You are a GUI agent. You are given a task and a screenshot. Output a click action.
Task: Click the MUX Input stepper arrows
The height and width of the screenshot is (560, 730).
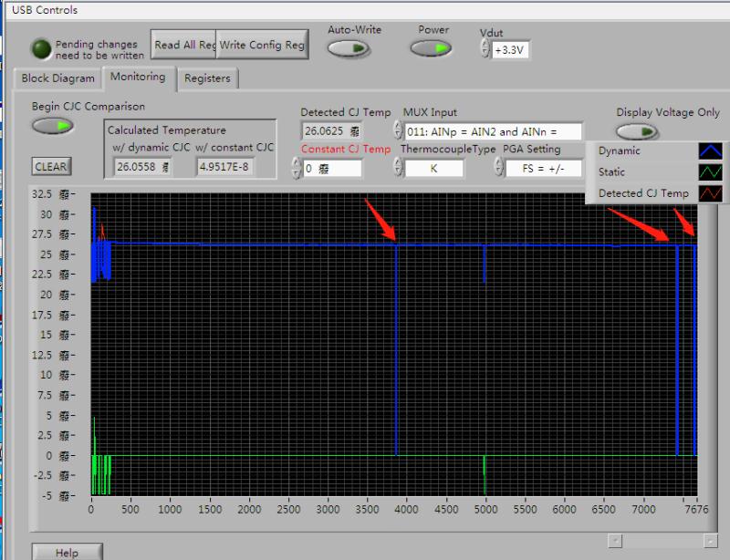(398, 130)
